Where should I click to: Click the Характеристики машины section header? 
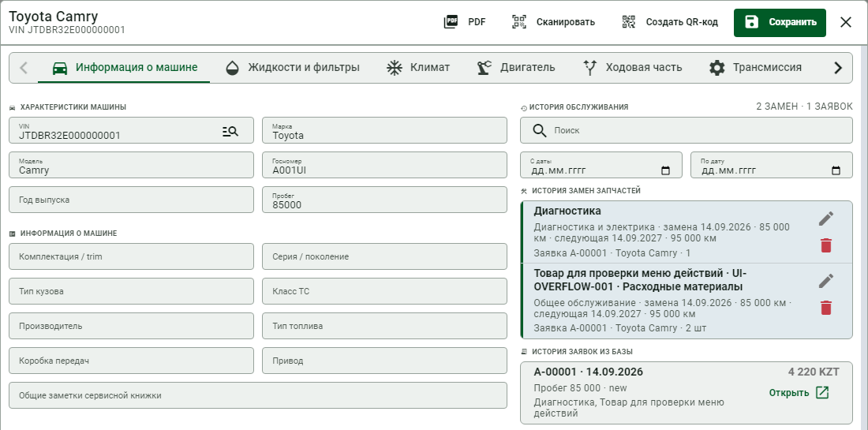pyautogui.click(x=73, y=107)
